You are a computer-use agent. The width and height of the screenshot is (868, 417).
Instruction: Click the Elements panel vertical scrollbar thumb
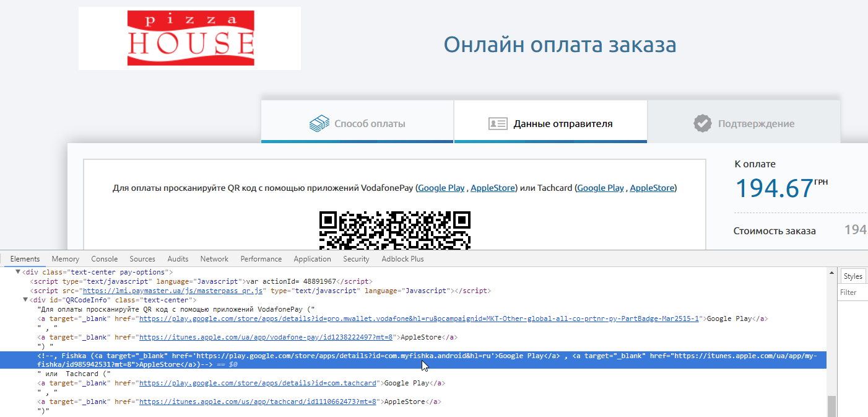(831, 405)
